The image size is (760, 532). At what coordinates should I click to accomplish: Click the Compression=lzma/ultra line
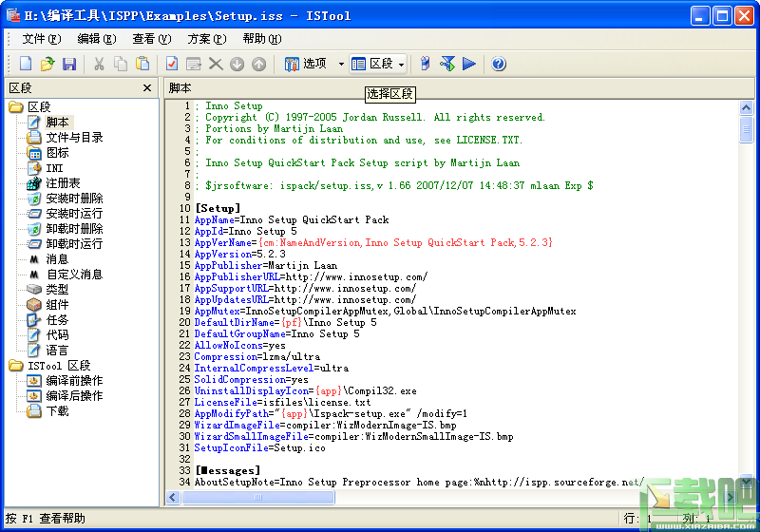click(x=256, y=356)
